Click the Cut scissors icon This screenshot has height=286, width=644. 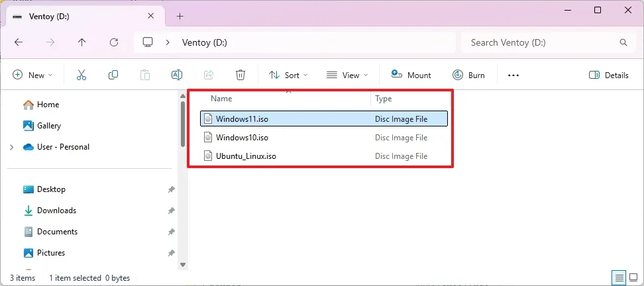point(81,75)
